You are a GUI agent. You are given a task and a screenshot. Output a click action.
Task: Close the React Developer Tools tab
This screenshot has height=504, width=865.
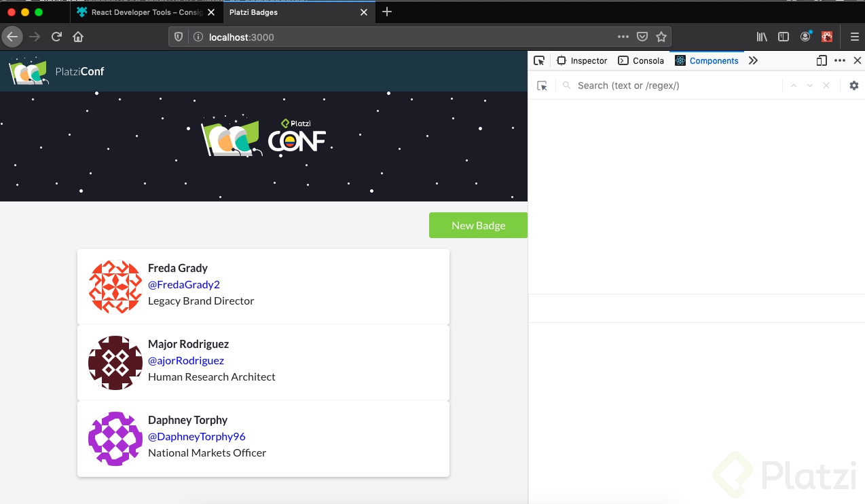point(213,12)
